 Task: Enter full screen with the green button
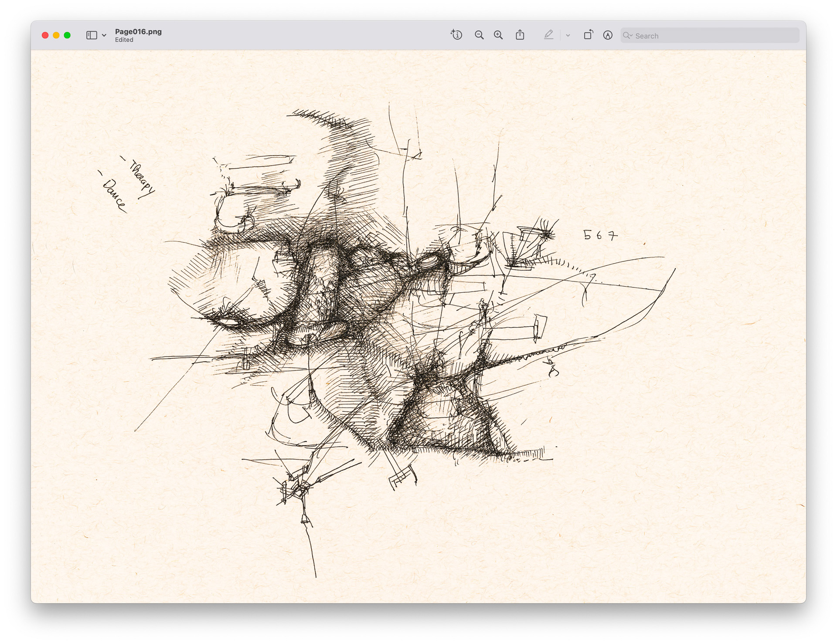point(67,35)
